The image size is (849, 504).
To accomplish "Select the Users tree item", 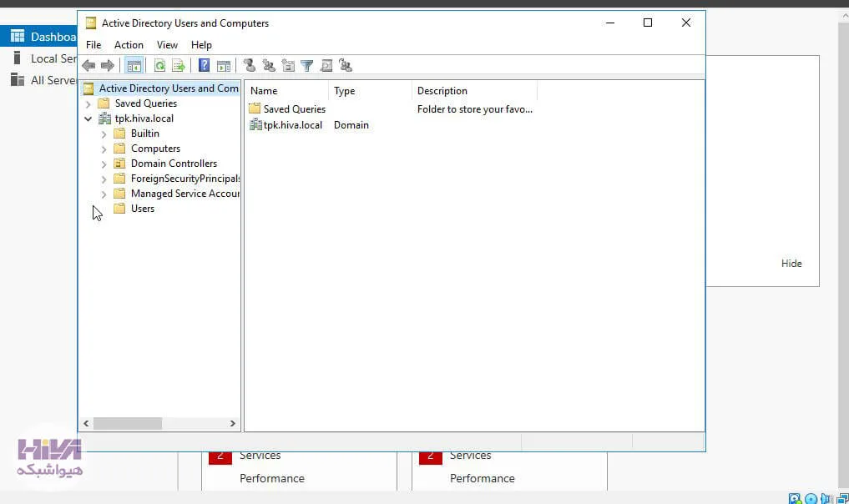I will click(x=143, y=209).
